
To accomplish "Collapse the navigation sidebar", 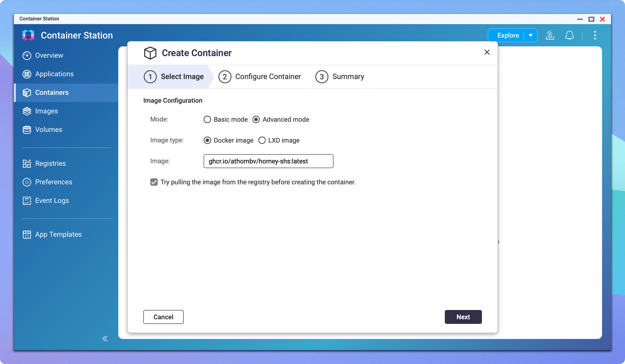I will click(x=105, y=338).
